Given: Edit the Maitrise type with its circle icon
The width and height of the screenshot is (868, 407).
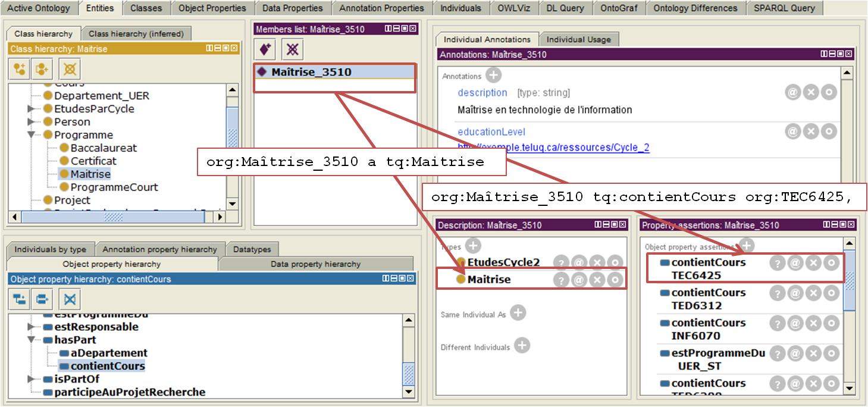Looking at the screenshot, I should (615, 280).
